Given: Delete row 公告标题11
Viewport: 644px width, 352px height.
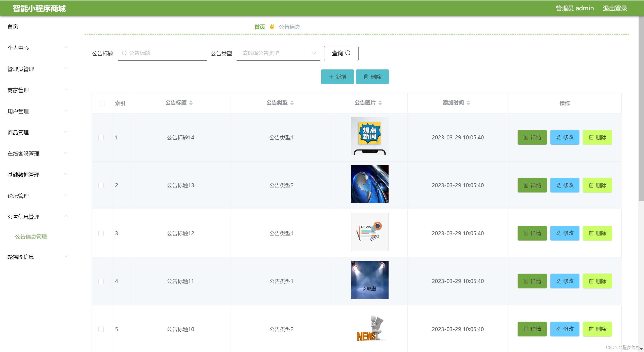Looking at the screenshot, I should [x=597, y=281].
